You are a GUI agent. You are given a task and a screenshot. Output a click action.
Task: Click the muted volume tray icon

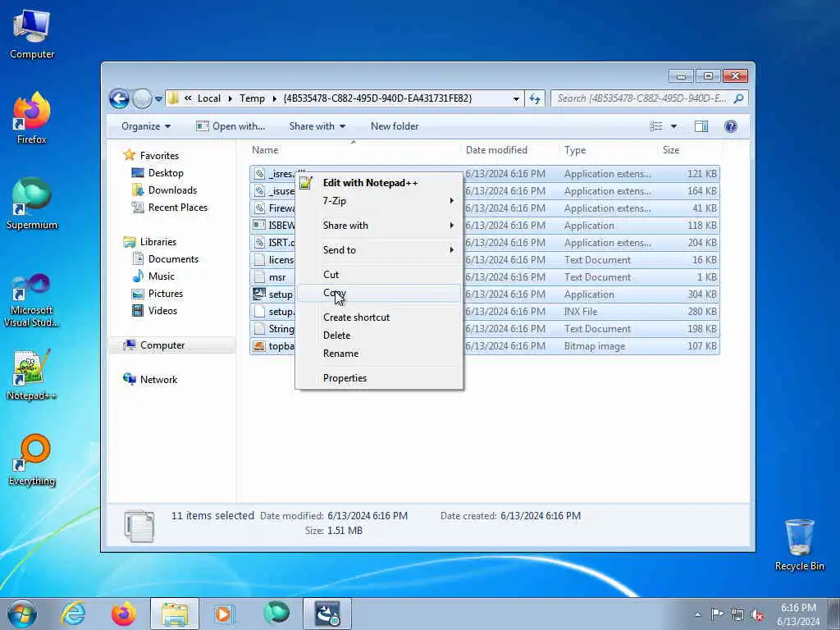[757, 614]
